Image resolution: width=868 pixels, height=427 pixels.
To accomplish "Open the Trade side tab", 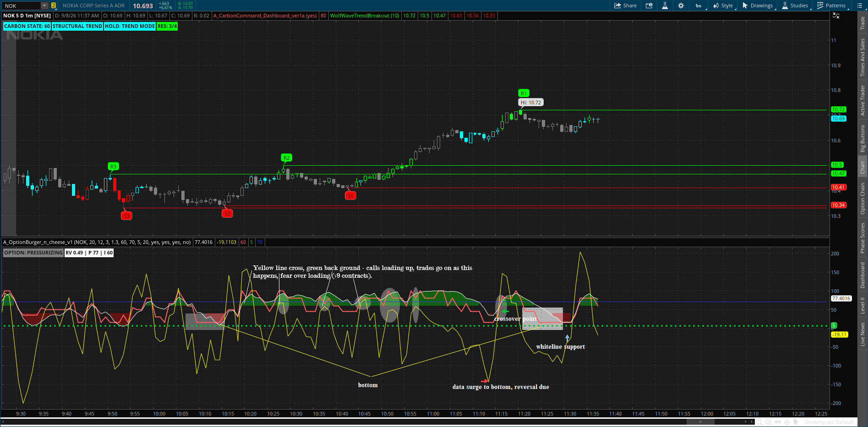I will click(863, 23).
